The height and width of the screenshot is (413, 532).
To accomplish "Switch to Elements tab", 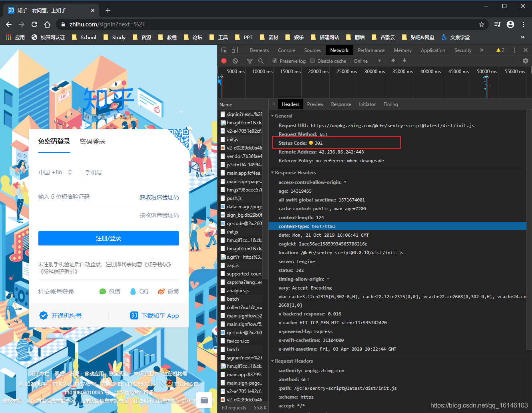I will click(x=259, y=50).
